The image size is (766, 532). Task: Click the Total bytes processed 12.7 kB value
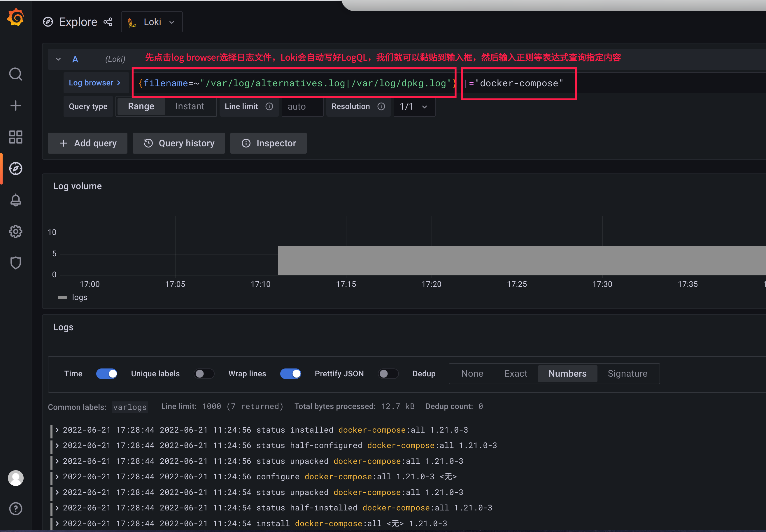(x=398, y=406)
